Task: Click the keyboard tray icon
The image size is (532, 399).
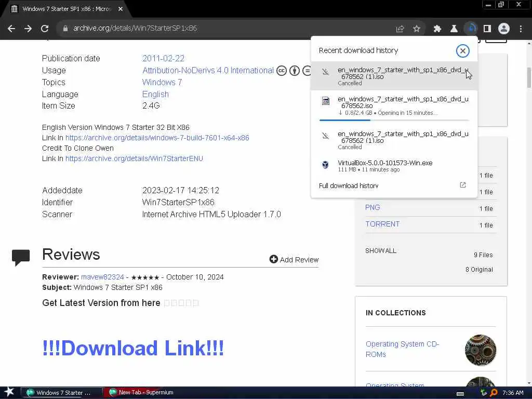Action: coord(460,393)
